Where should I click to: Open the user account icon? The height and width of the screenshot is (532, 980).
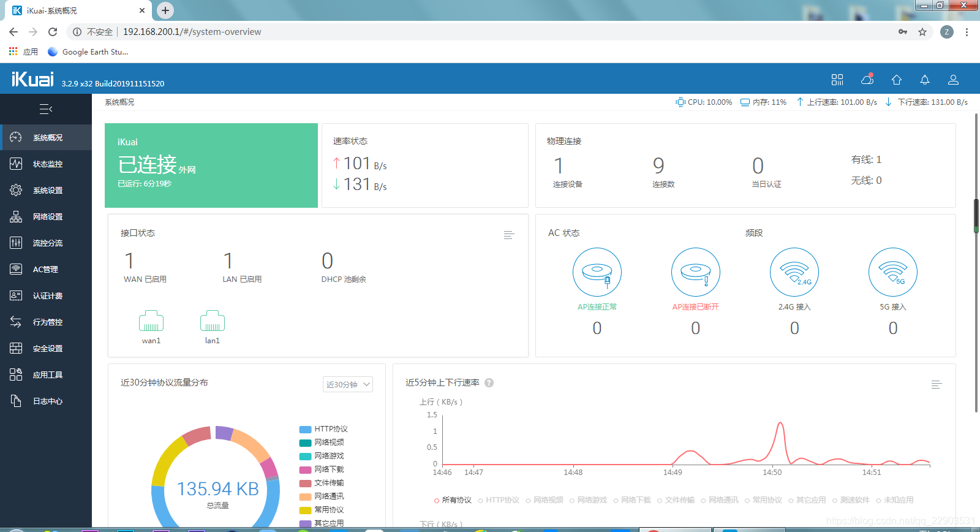click(x=953, y=80)
